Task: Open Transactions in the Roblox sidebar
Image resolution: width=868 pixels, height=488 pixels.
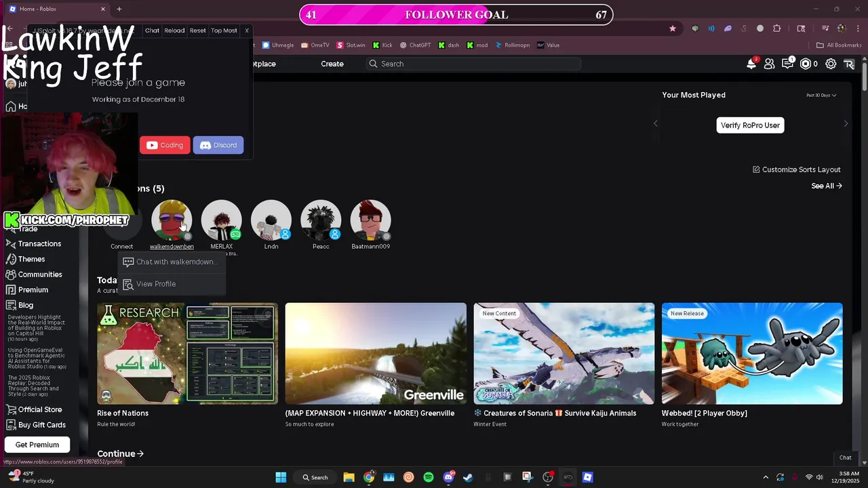Action: tap(34, 244)
